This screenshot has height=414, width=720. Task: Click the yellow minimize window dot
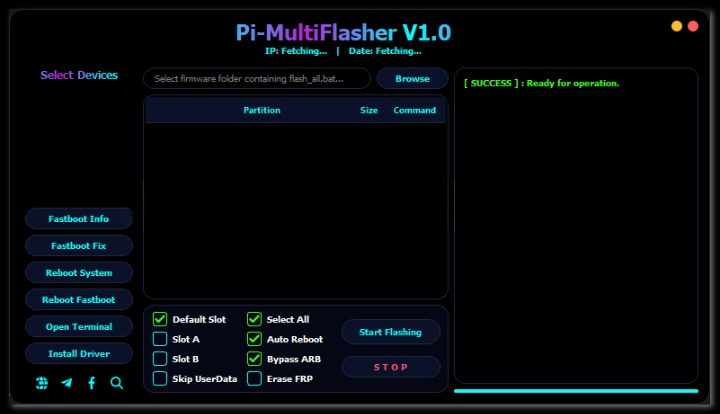tap(677, 26)
